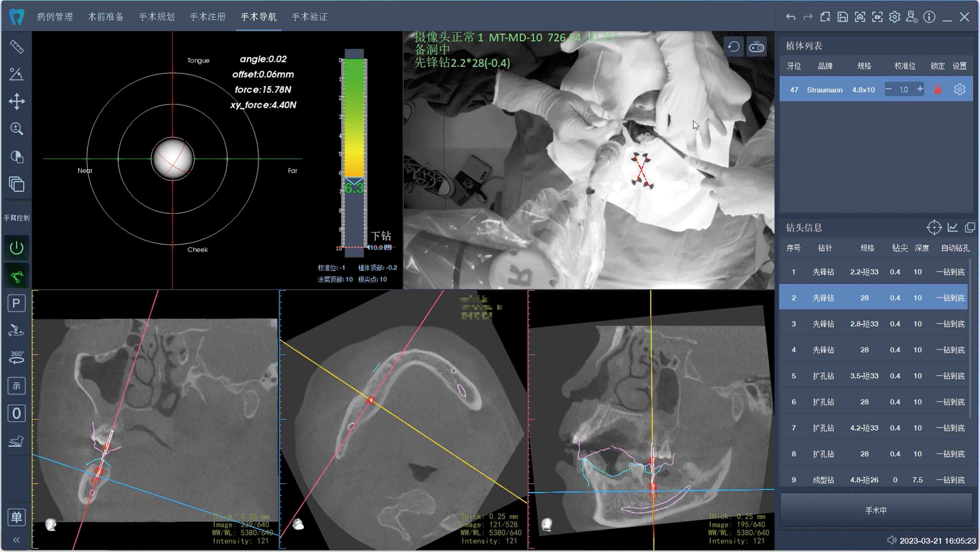Toggle the red lock on implant 47
This screenshot has width=980, height=552.
click(938, 89)
